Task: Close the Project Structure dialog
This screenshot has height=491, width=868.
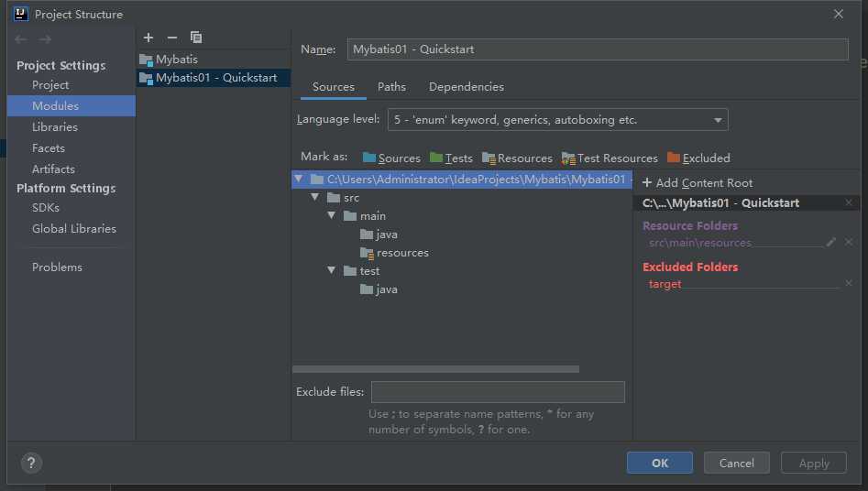Action: pos(839,14)
